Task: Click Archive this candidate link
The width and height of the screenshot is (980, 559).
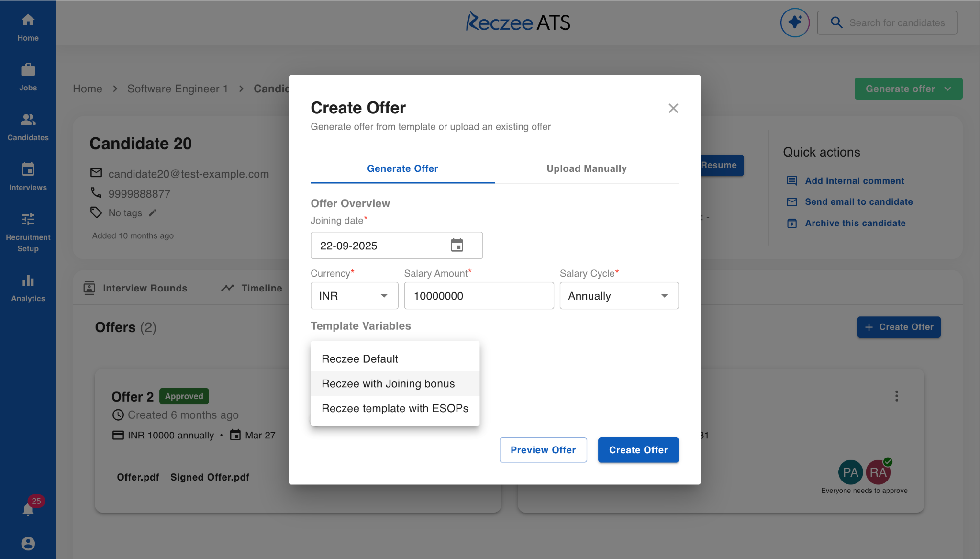Action: pos(855,224)
